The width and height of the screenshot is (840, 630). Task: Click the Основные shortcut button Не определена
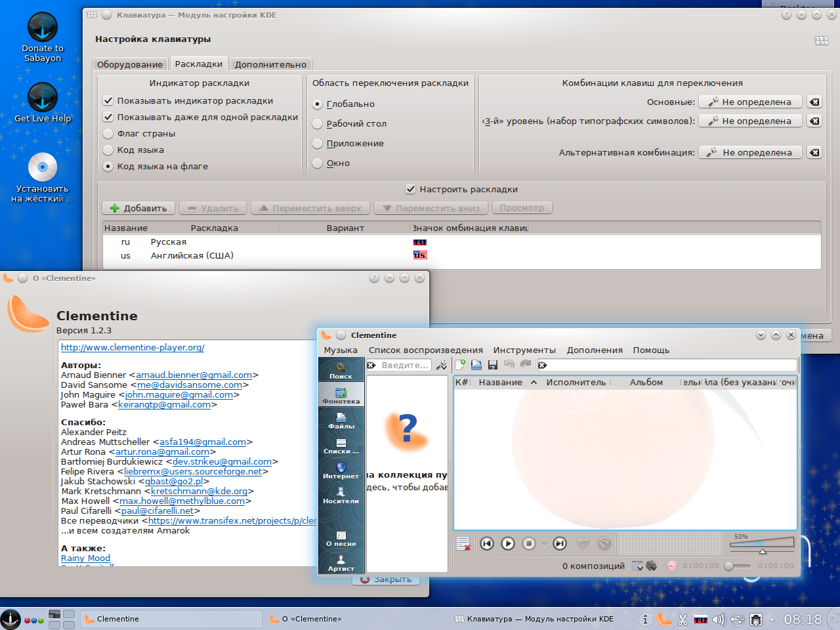(750, 102)
